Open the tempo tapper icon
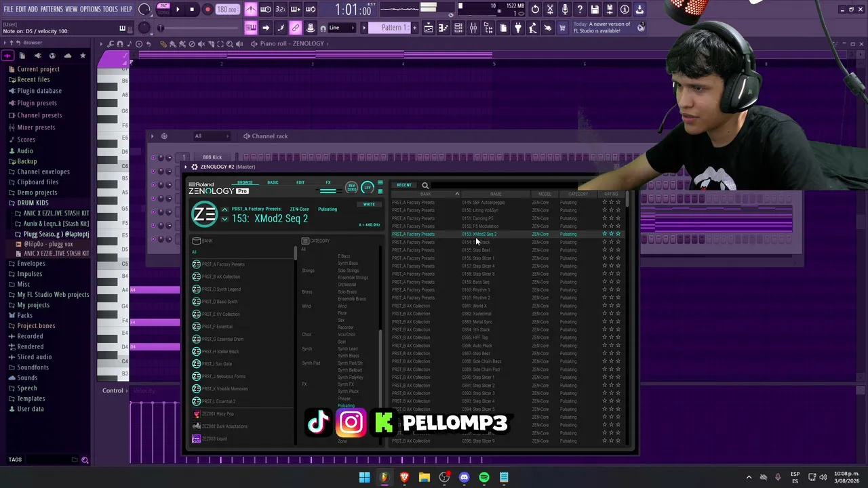 point(533,28)
